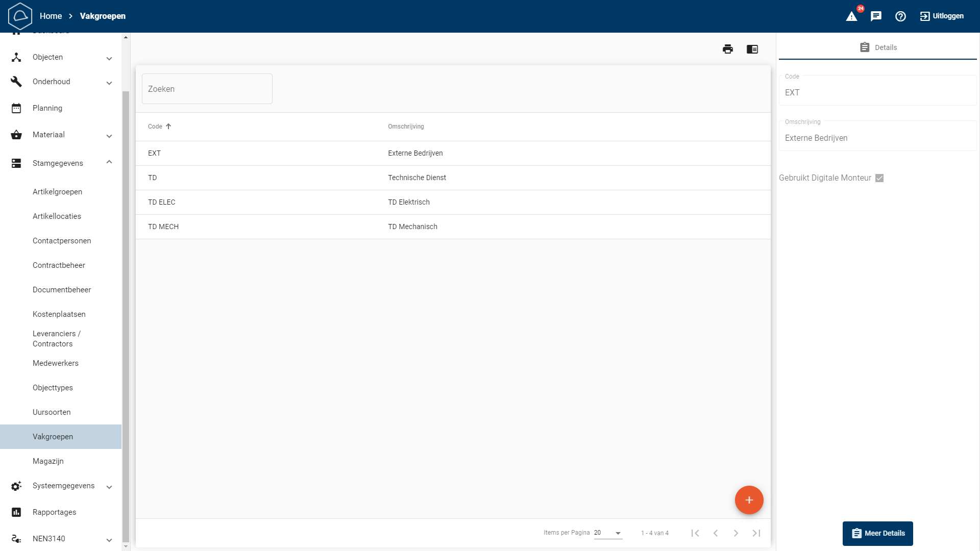Go to the last page arrow

756,533
